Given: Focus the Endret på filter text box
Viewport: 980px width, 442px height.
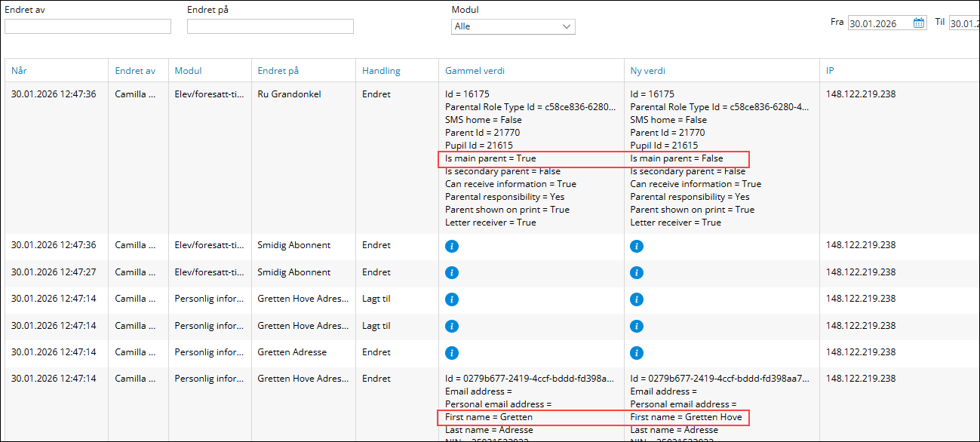Looking at the screenshot, I should (270, 26).
